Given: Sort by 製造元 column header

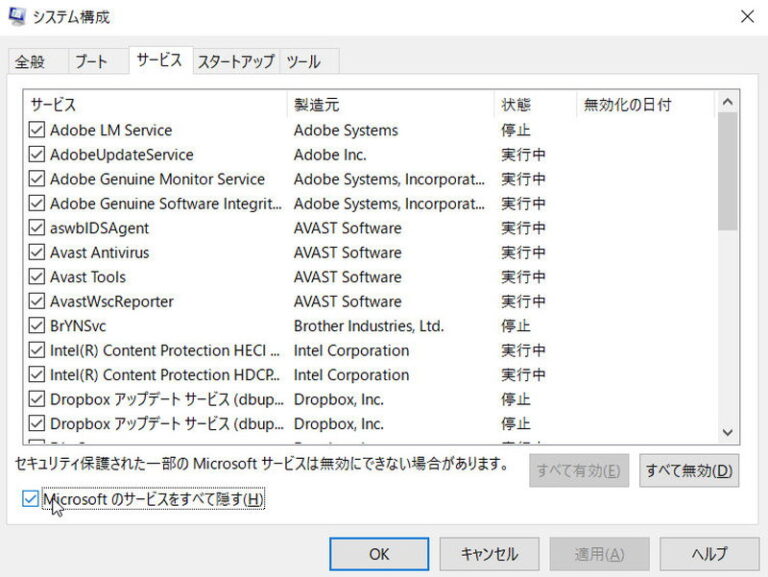Looking at the screenshot, I should [x=390, y=104].
